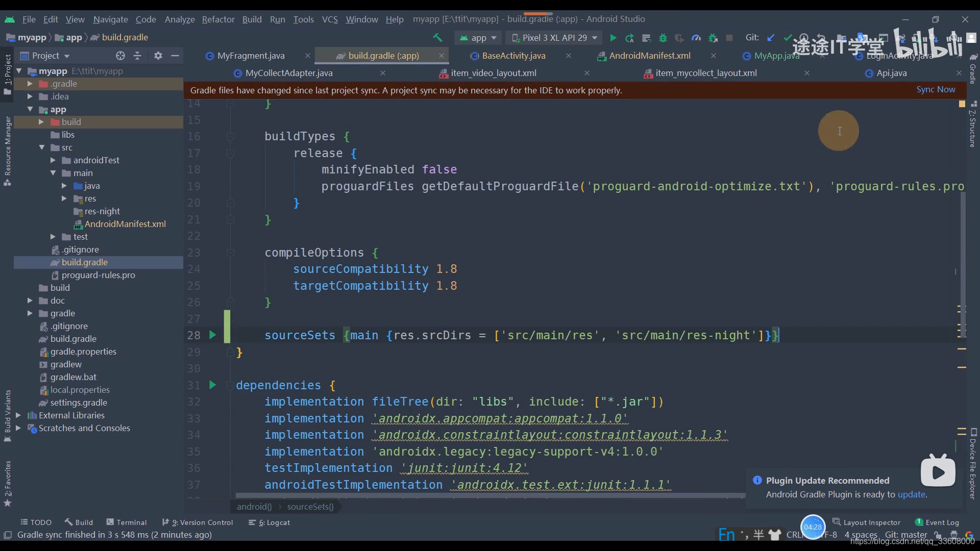Close the build.gradle (:app) tab
The height and width of the screenshot is (551, 980).
[x=442, y=56]
